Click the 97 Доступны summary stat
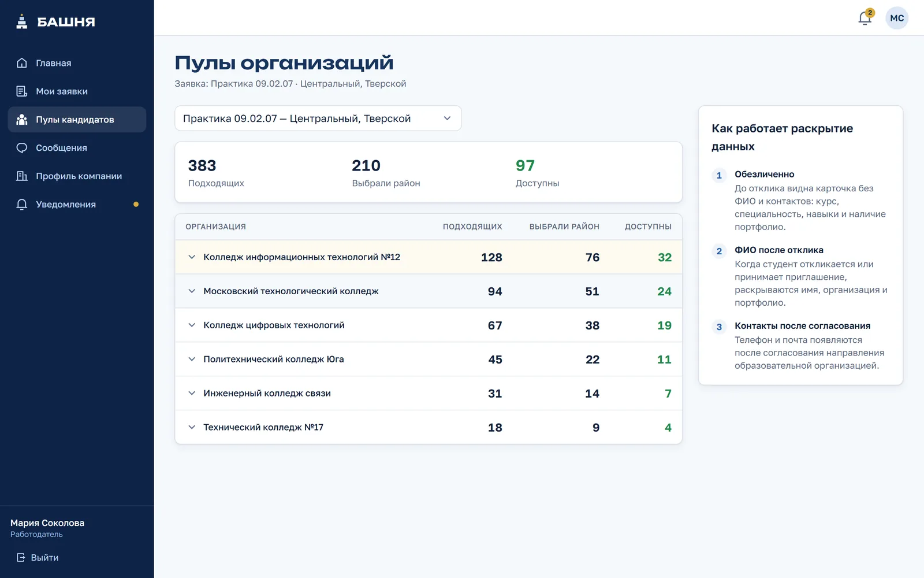 click(537, 173)
